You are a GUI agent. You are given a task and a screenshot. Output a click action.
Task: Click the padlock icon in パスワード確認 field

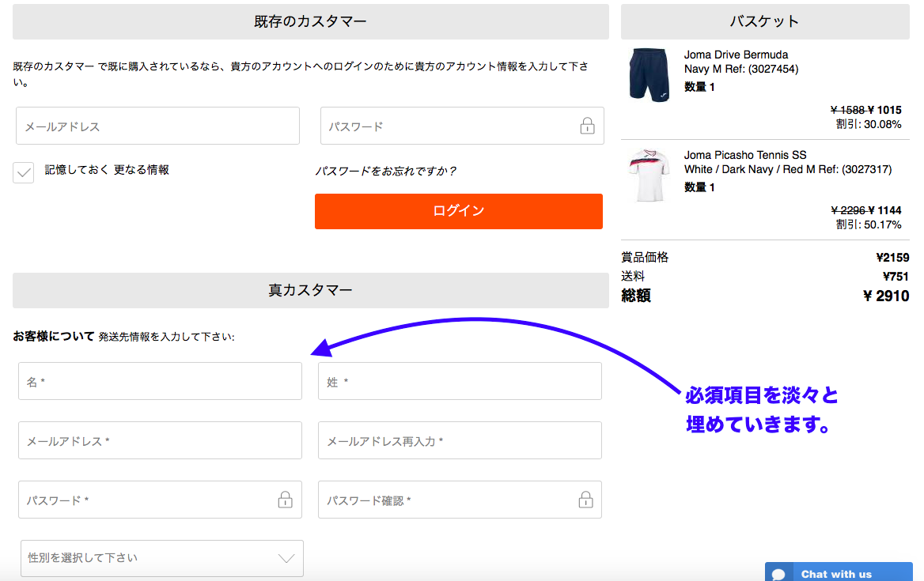point(585,500)
